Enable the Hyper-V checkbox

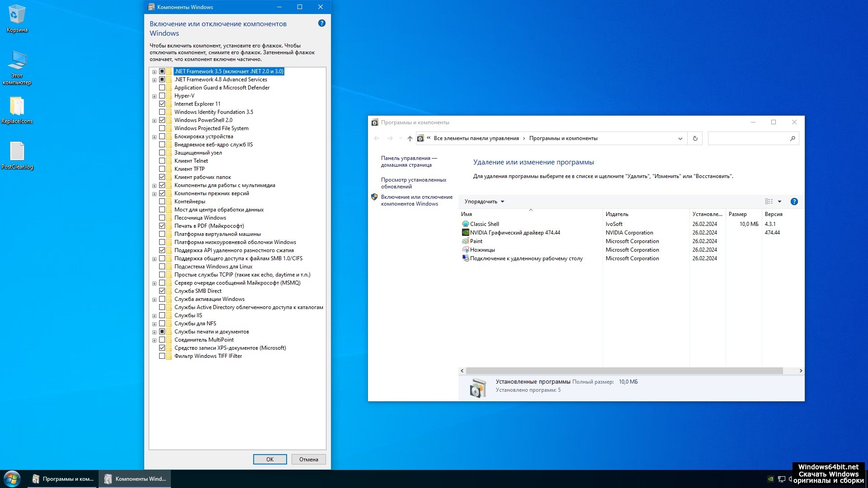pyautogui.click(x=162, y=96)
